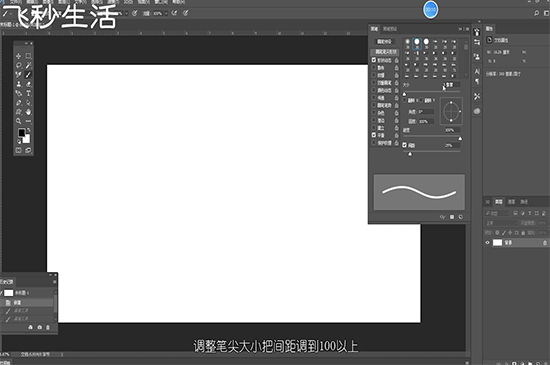Toggle Quick Mask mode
Image resolution: width=550 pixels, height=365 pixels.
pos(19,150)
